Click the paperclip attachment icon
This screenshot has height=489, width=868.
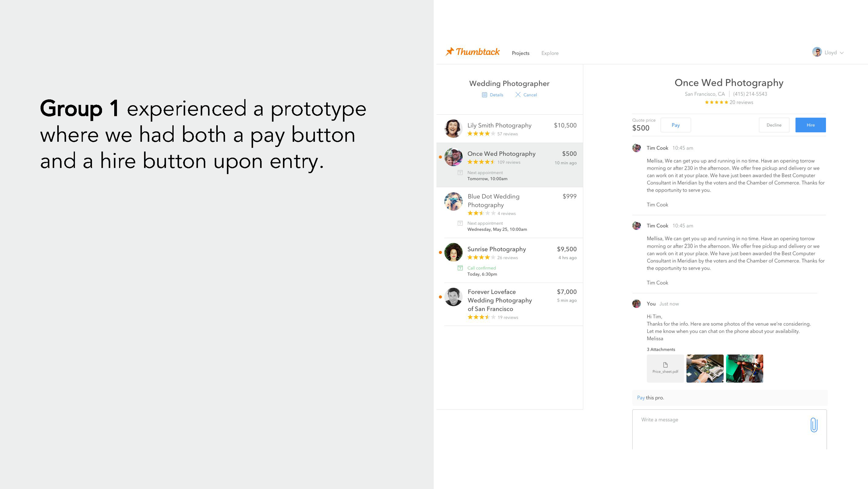[814, 425]
